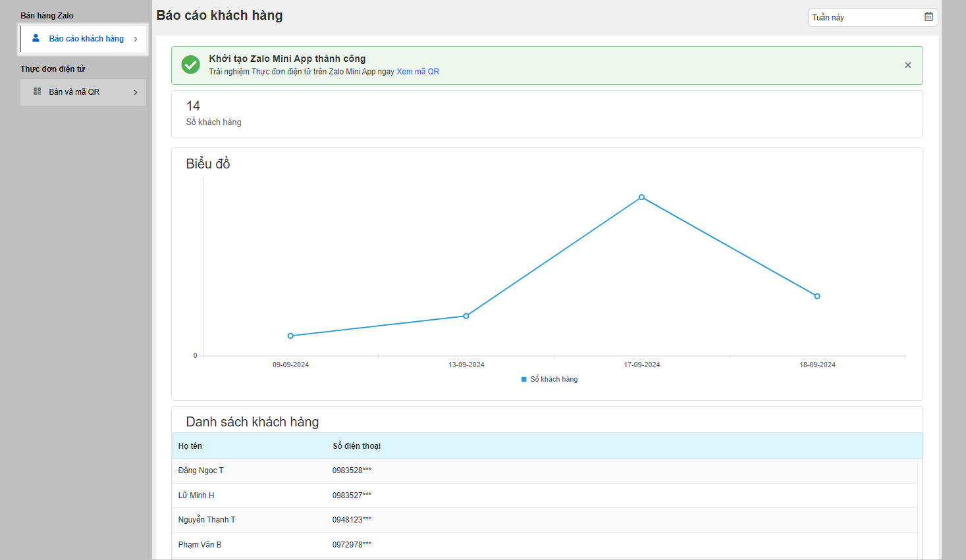This screenshot has width=966, height=560.
Task: Toggle the Số khách hàng legend series
Action: (554, 380)
